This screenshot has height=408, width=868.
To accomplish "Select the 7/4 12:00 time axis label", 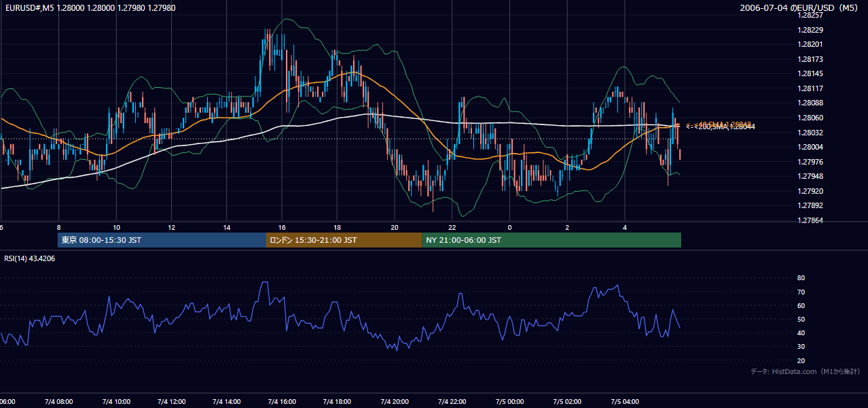I will pyautogui.click(x=171, y=401).
